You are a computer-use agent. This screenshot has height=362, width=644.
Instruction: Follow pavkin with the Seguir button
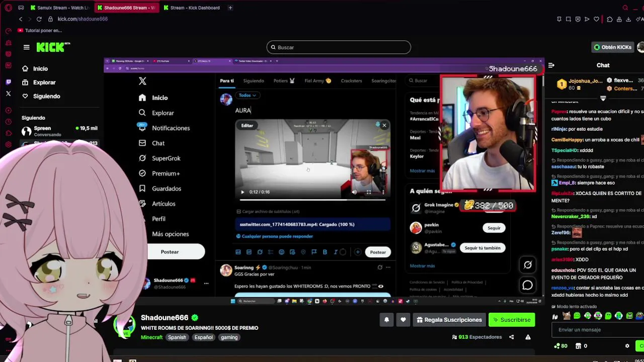click(494, 228)
